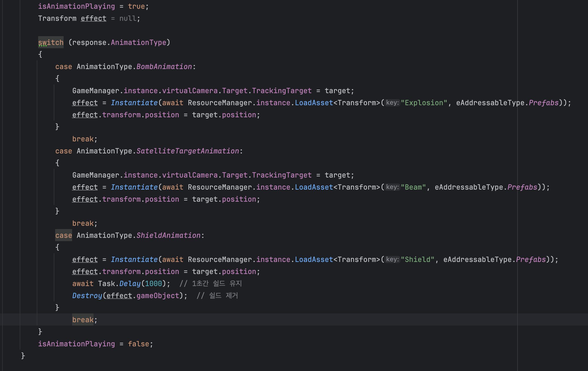The height and width of the screenshot is (371, 588).
Task: Click the ShieldAnimation enum member
Action: point(168,235)
